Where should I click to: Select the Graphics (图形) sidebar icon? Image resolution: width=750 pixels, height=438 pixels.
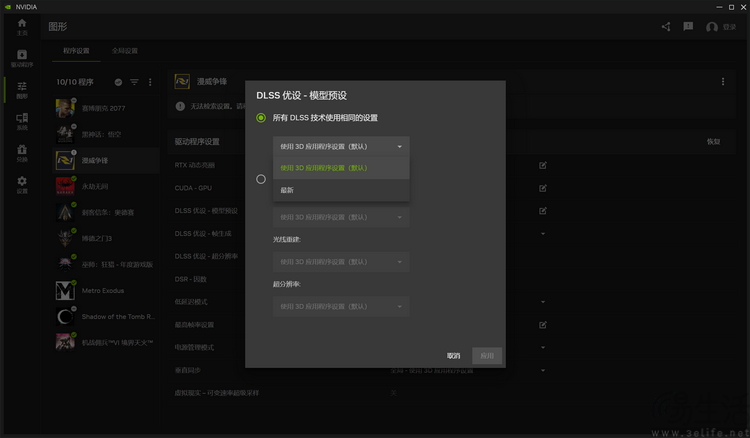(x=22, y=90)
